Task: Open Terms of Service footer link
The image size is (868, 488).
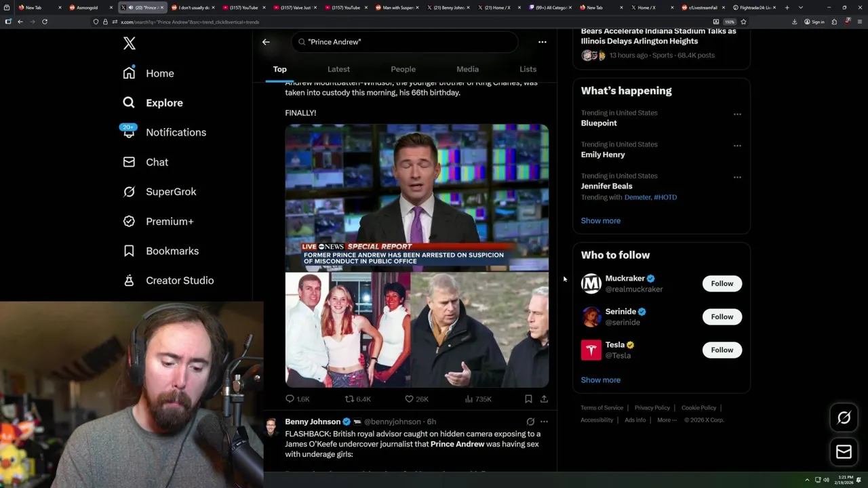Action: tap(602, 408)
